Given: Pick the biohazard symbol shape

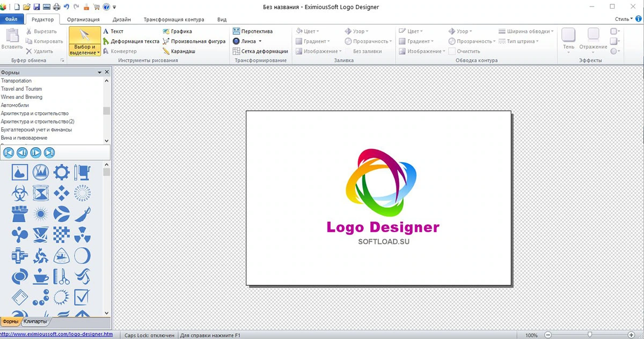Looking at the screenshot, I should click(x=20, y=192).
